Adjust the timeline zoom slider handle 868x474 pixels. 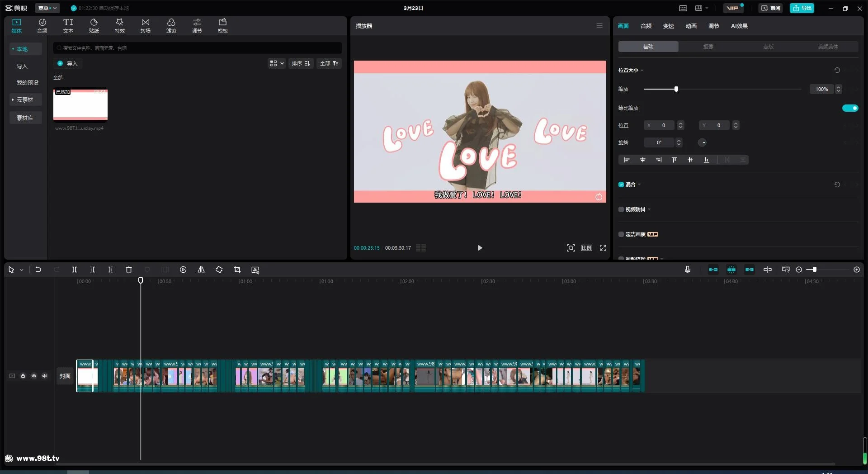coord(814,270)
